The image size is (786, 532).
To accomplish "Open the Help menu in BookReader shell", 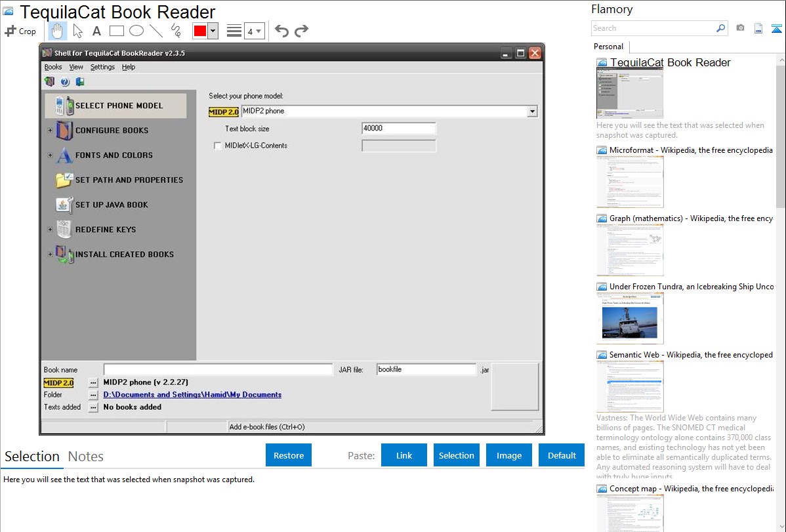I will click(x=129, y=67).
